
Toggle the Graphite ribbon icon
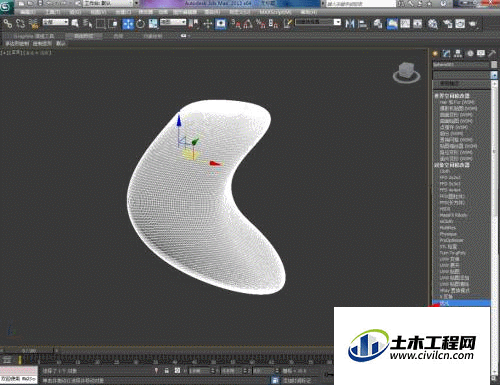pos(392,24)
